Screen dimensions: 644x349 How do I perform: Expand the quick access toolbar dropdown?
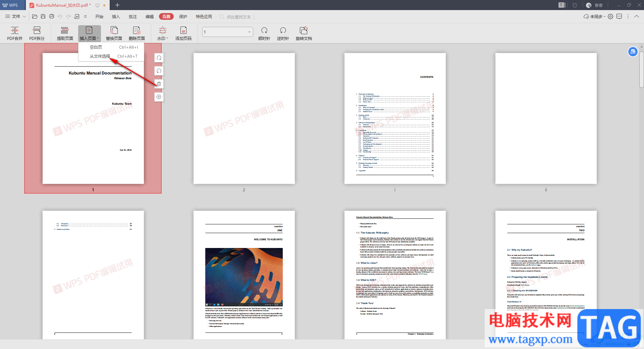click(x=85, y=16)
